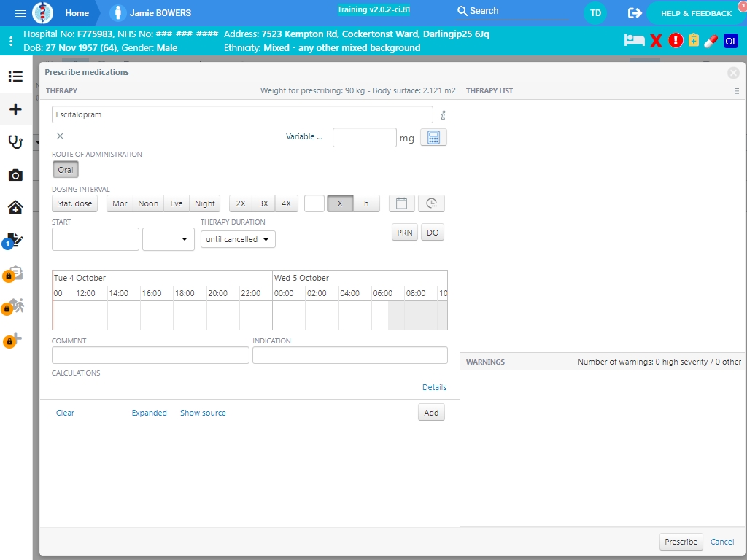
Task: Click the dosing interval number field
Action: tap(314, 203)
